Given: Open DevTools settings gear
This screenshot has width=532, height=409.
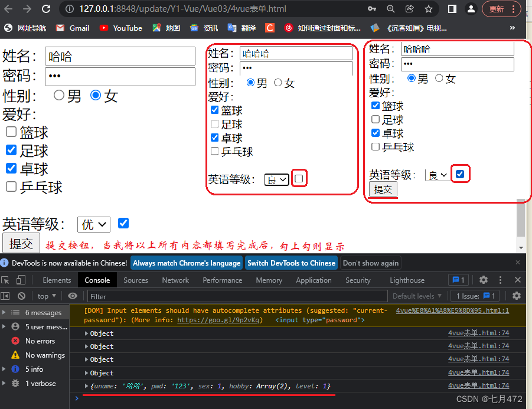Looking at the screenshot, I should coord(483,280).
